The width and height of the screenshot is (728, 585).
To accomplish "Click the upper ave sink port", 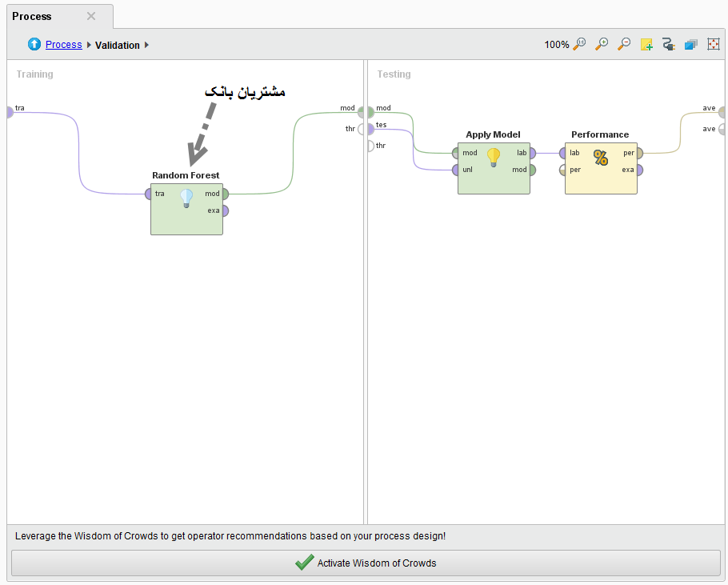I will tap(722, 112).
